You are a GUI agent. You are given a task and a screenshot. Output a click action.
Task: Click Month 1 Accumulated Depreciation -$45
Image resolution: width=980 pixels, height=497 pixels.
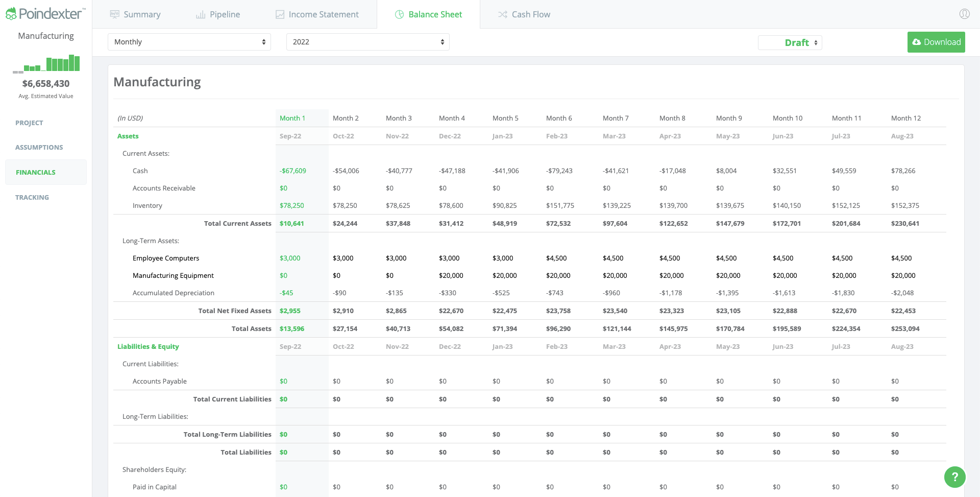click(286, 293)
